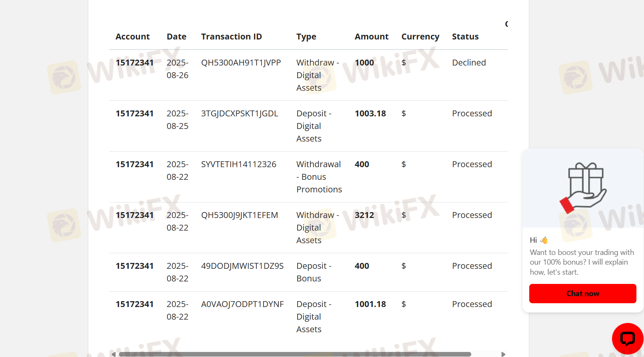Click the horizontal scrollbar thumb
This screenshot has height=357, width=644.
pos(295,354)
